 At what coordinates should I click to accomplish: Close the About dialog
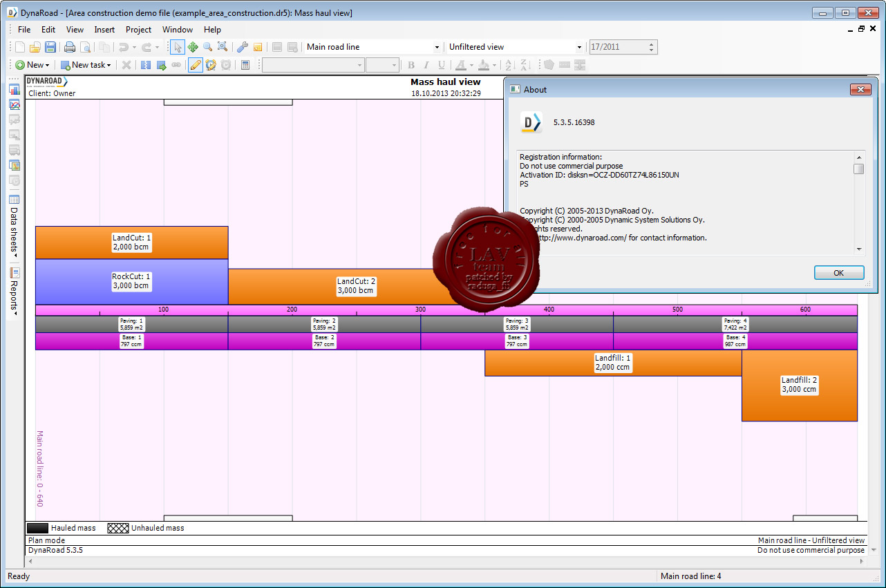860,89
